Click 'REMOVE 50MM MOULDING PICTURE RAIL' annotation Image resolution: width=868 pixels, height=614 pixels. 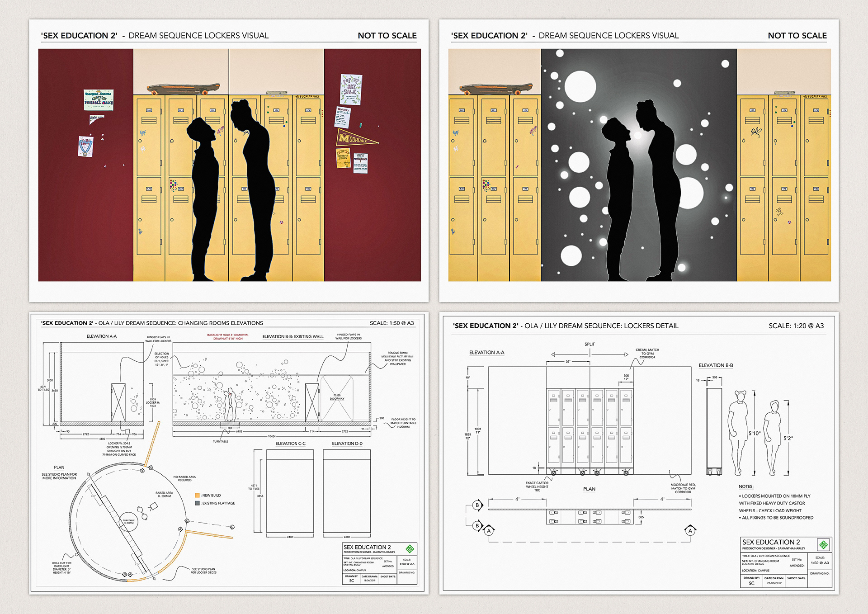[x=397, y=359]
